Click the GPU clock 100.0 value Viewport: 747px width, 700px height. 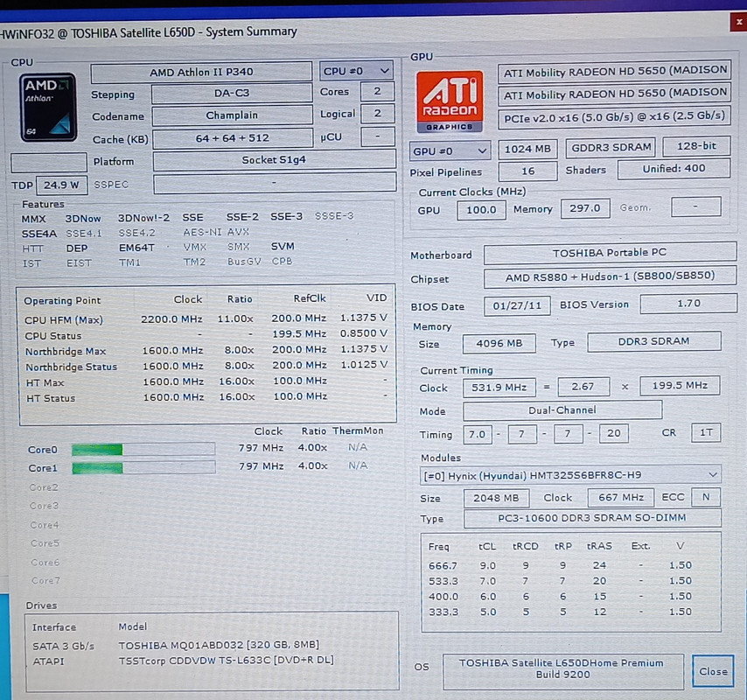click(481, 210)
